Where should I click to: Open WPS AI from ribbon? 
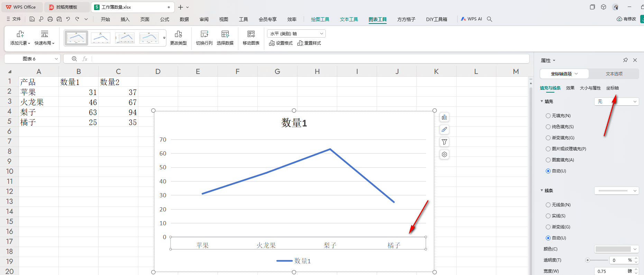pos(471,19)
